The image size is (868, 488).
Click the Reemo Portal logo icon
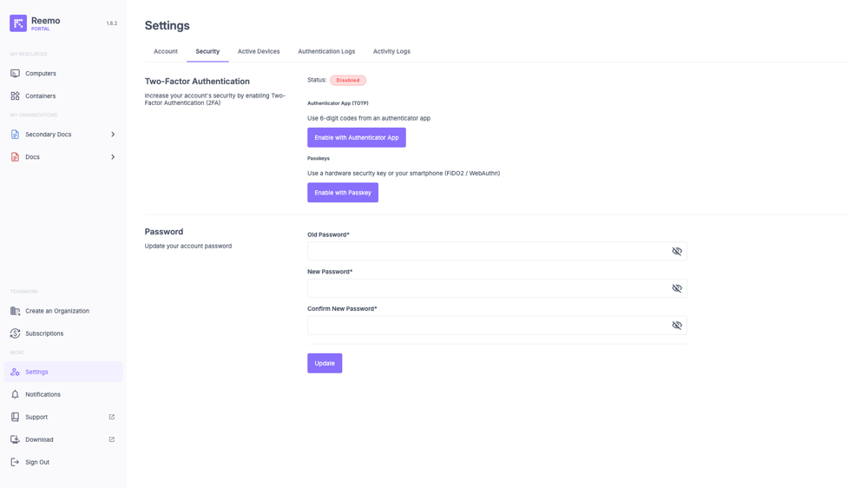pyautogui.click(x=18, y=23)
